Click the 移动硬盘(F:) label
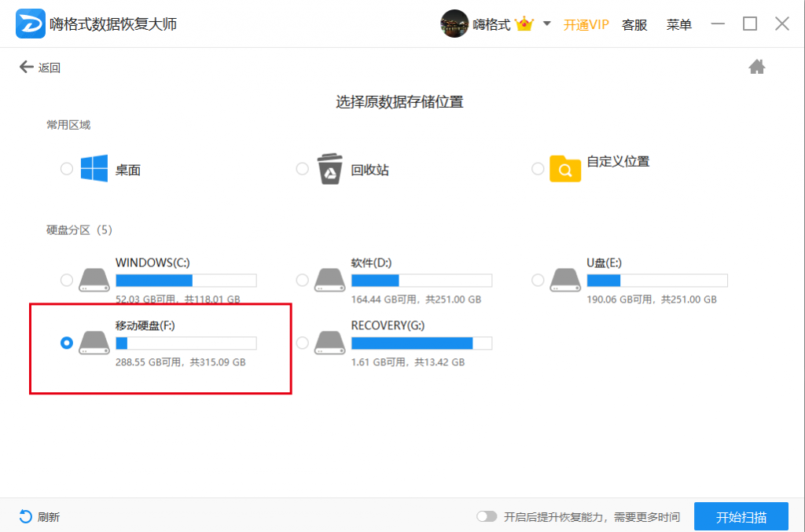The height and width of the screenshot is (532, 805). pos(145,325)
